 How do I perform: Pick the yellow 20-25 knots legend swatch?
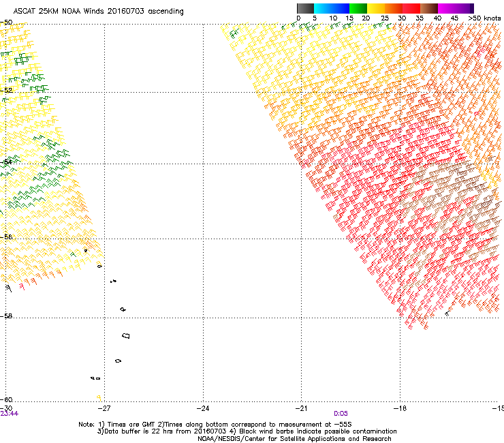376,8
